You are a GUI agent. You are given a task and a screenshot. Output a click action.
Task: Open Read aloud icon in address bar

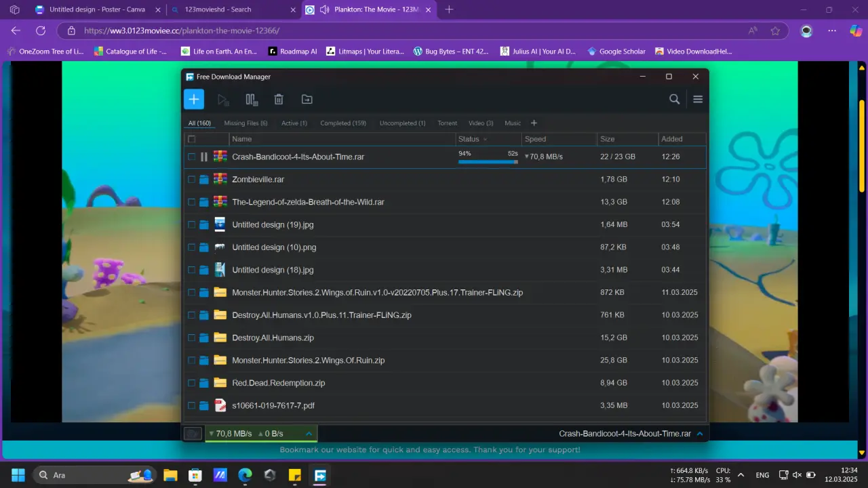click(x=753, y=30)
